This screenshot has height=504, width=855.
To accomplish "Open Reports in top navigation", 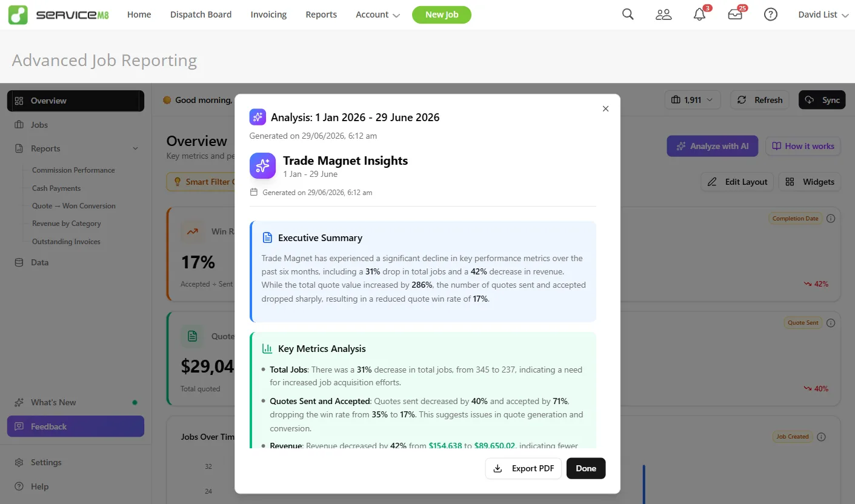I will coord(321,15).
